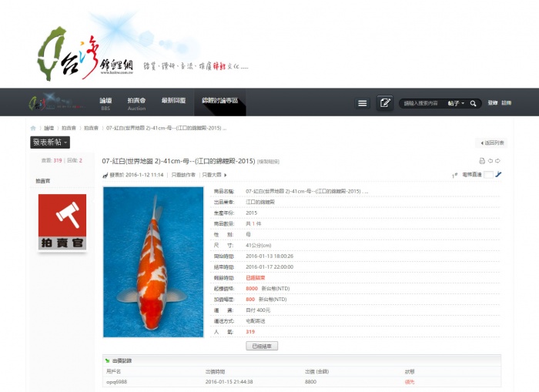Click the wrench icon near floor jump
Viewport: 539px width, 392px height.
(x=498, y=175)
